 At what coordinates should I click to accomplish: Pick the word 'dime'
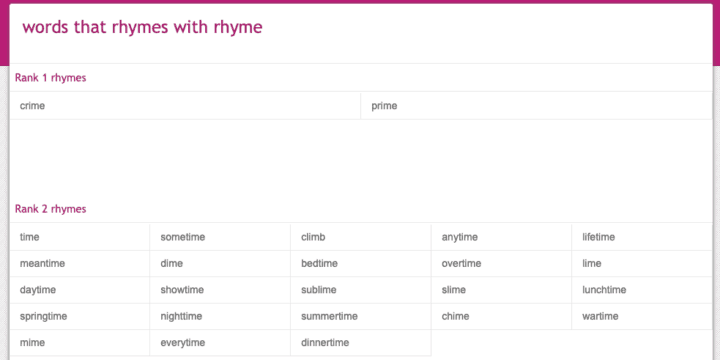(171, 264)
